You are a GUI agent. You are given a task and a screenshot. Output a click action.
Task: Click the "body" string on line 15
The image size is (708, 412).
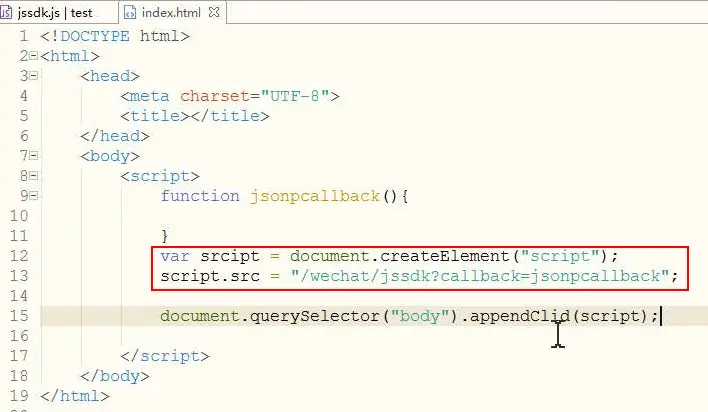point(419,316)
